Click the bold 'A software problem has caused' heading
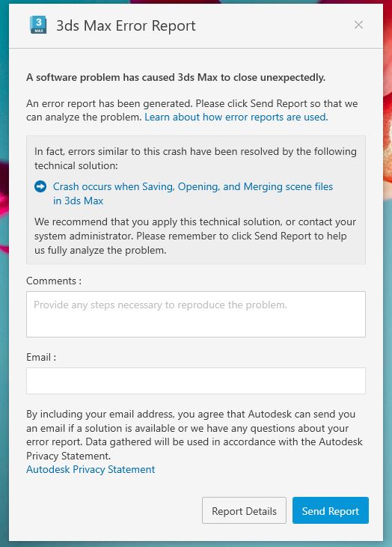Viewport: 392px width, 547px height. point(176,77)
